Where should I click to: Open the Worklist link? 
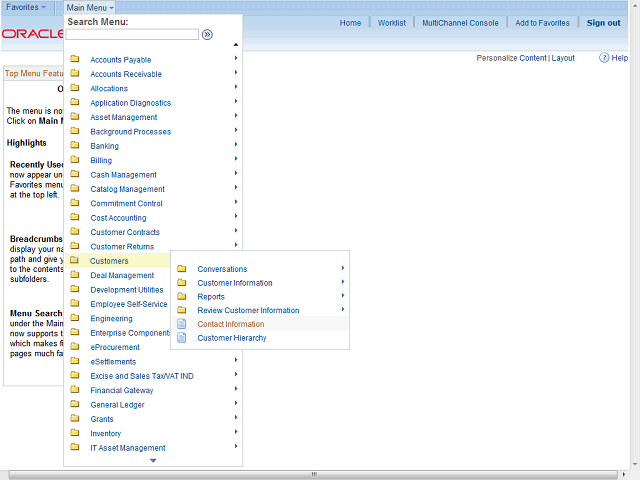coord(392,23)
